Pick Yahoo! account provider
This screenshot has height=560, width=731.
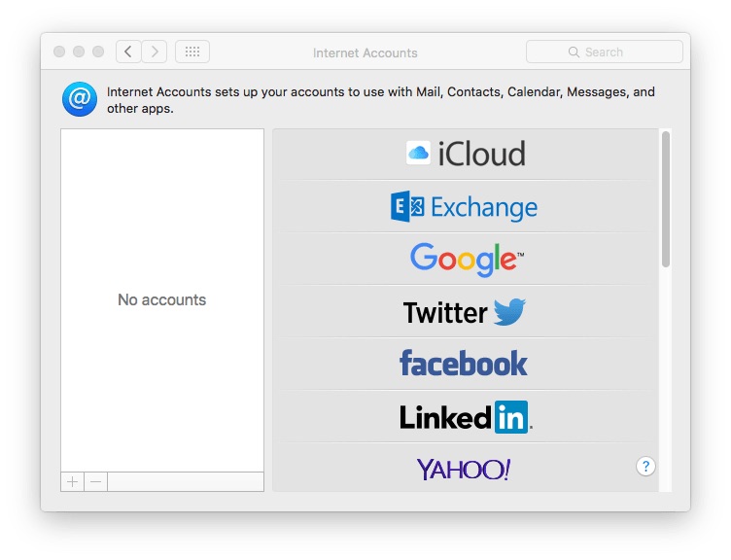(x=466, y=468)
